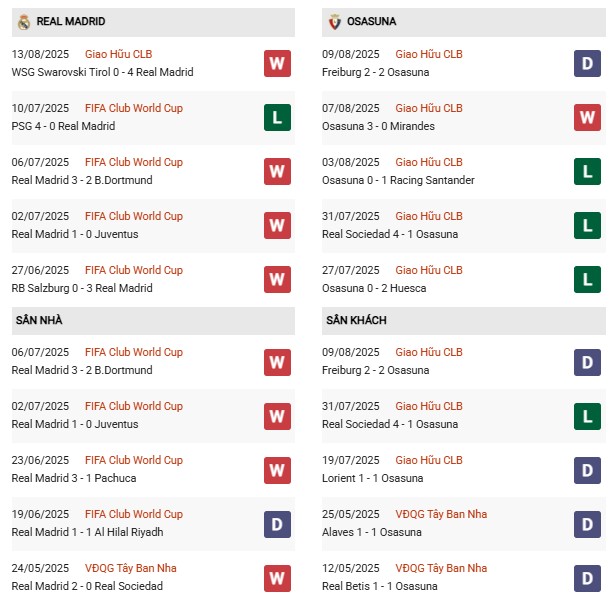Click the D badge for Lorient match
This screenshot has height=601, width=610.
pyautogui.click(x=587, y=470)
